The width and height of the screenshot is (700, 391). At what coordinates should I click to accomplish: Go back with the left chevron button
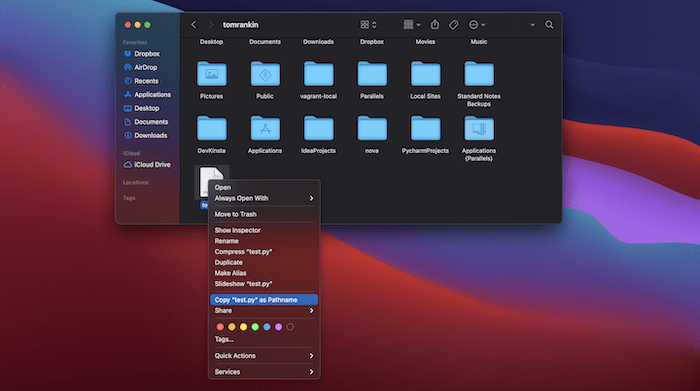point(194,25)
